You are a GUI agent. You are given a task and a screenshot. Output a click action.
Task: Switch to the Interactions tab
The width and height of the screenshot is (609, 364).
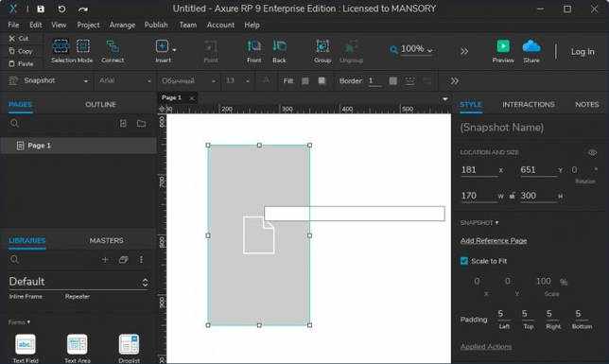[529, 105]
